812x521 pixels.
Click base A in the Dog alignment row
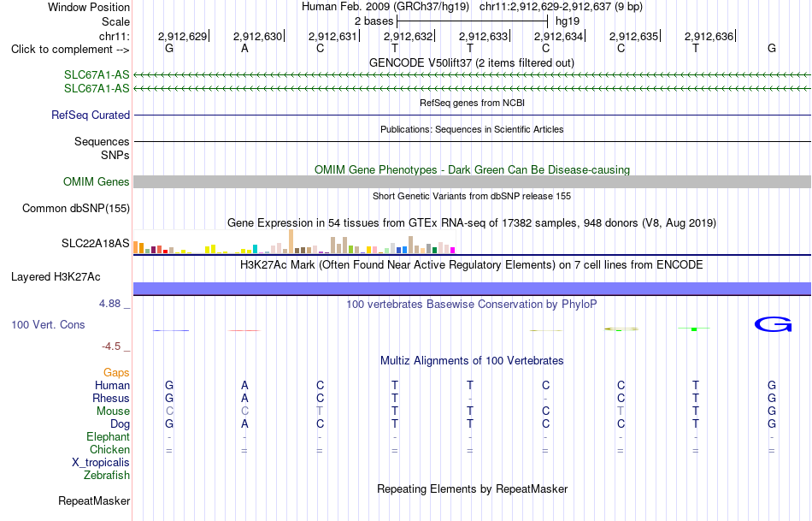(x=244, y=423)
